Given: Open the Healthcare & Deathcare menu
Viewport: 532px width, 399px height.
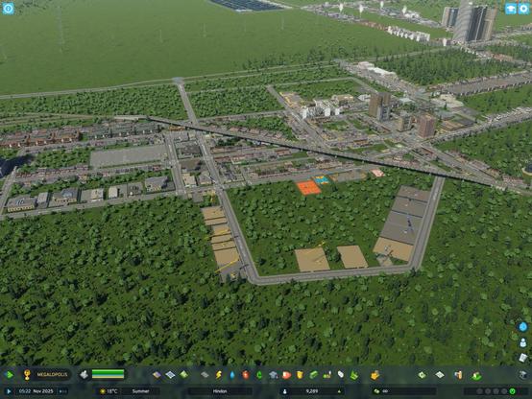Looking at the screenshot, I should 246,375.
